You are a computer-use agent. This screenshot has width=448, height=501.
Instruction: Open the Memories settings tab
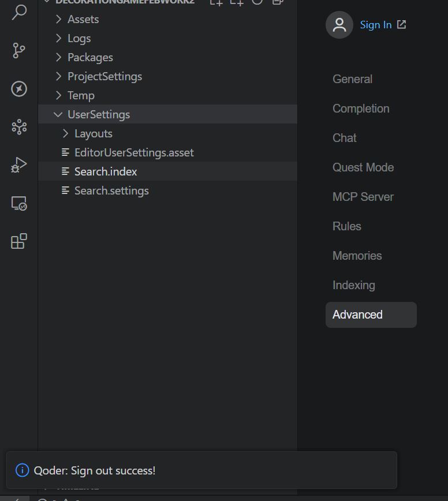point(371,256)
